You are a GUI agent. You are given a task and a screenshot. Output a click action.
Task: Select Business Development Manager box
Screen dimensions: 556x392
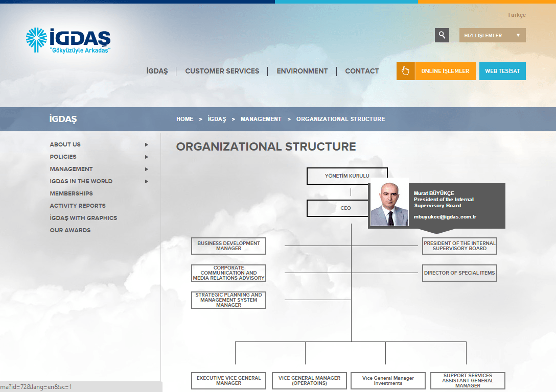[x=229, y=246]
